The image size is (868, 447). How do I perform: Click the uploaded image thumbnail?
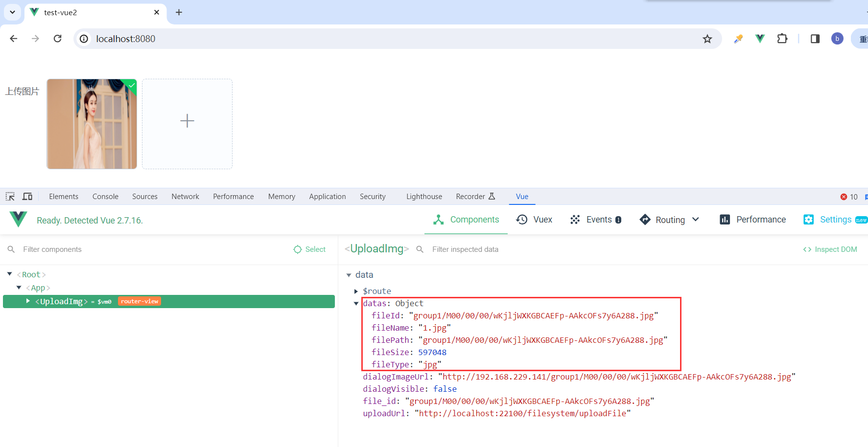92,124
